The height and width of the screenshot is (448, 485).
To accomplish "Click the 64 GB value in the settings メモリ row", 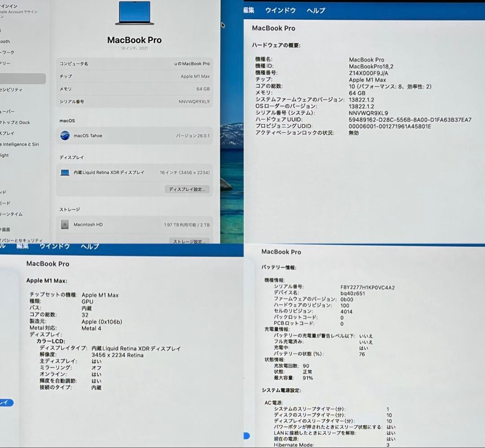I will point(203,89).
